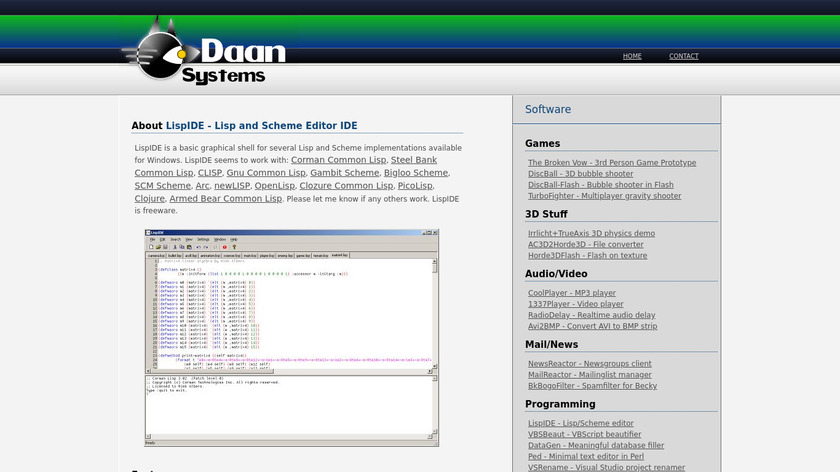This screenshot has height=472, width=840.
Task: Open DiscBall 3D bubble shooter link
Action: [580, 174]
